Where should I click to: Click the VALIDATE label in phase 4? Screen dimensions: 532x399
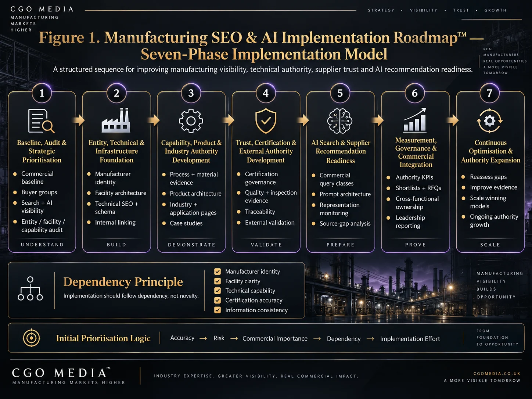[266, 245]
